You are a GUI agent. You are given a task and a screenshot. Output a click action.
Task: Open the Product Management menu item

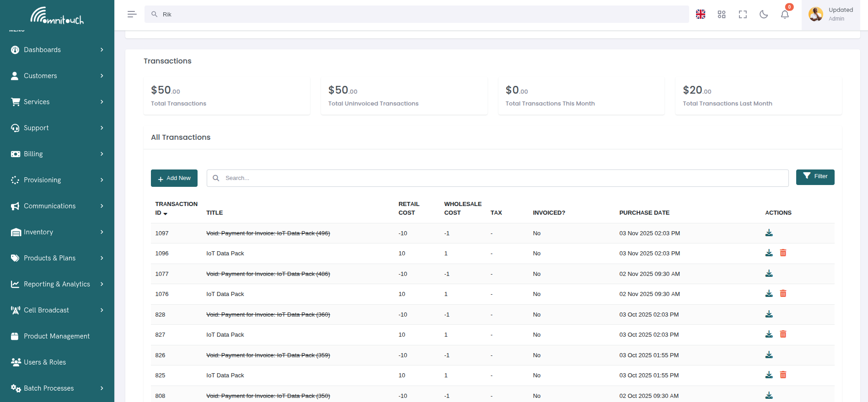pyautogui.click(x=57, y=336)
